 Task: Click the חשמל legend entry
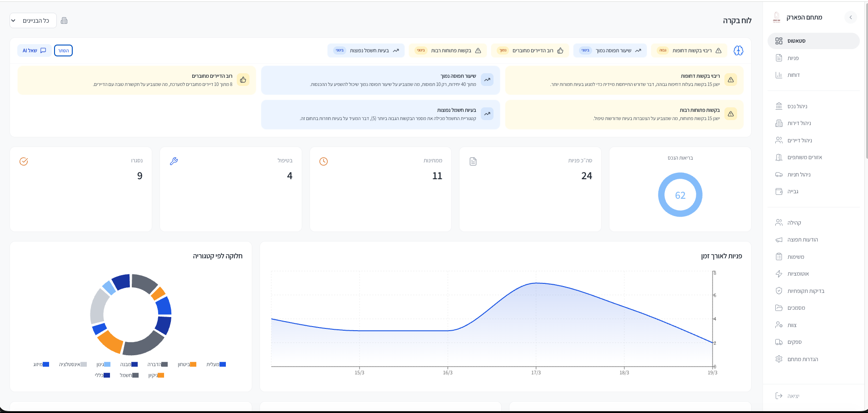pos(129,375)
